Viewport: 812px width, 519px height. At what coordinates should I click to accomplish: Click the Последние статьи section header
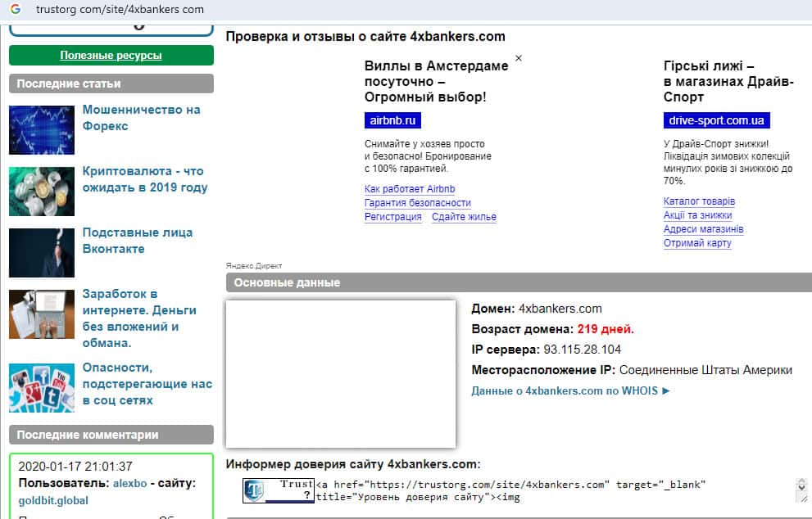coord(111,83)
